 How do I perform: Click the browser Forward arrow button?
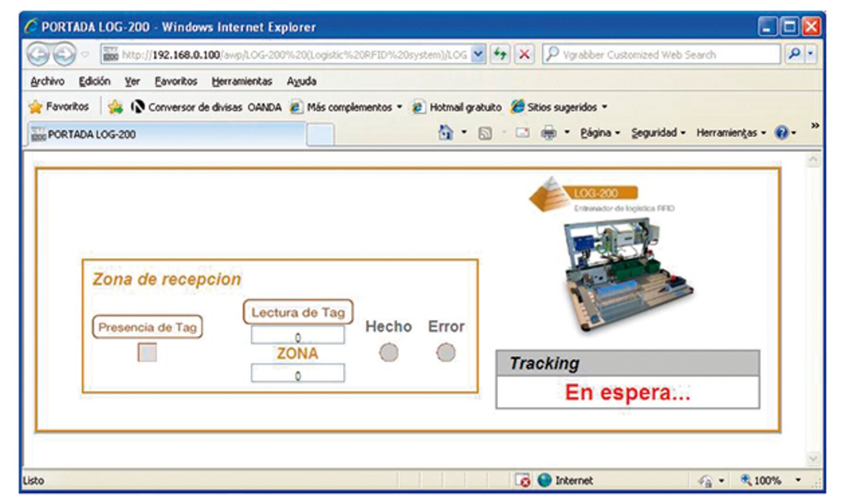[x=64, y=55]
